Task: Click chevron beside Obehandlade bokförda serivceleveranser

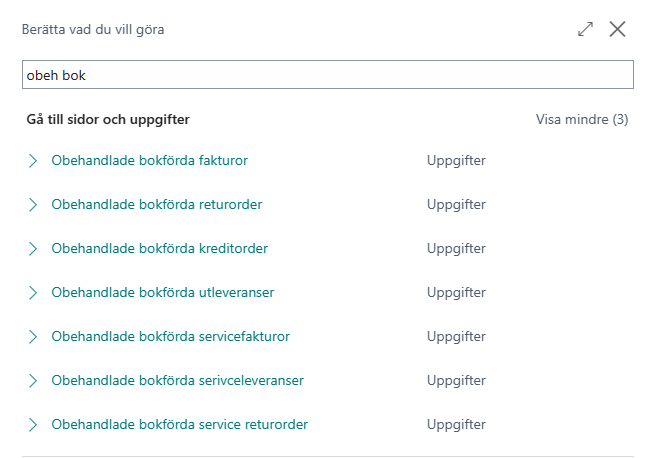Action: [x=33, y=381]
